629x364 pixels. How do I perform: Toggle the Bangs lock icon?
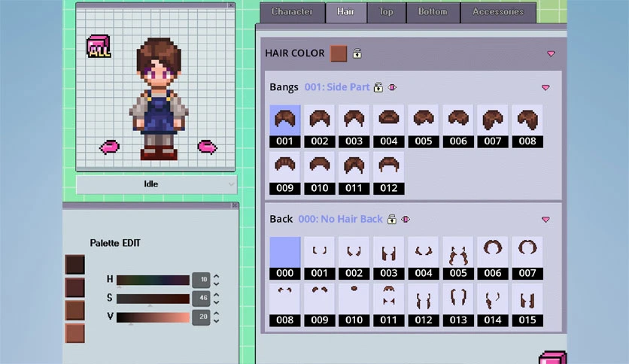tap(378, 87)
